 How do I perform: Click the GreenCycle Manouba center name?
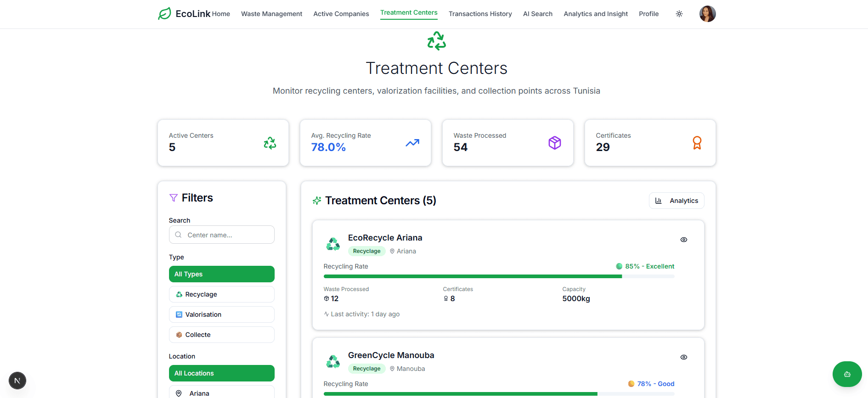[x=391, y=355]
